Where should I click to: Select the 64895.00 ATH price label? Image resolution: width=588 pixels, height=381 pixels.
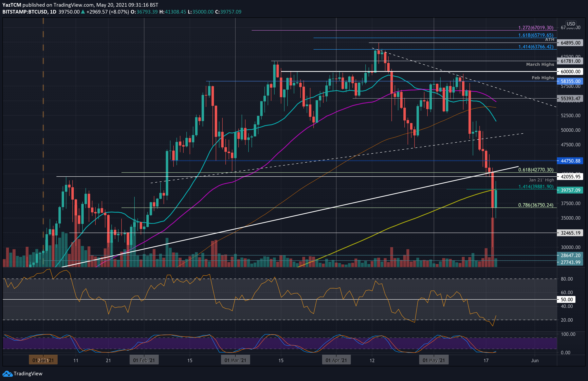click(x=570, y=43)
